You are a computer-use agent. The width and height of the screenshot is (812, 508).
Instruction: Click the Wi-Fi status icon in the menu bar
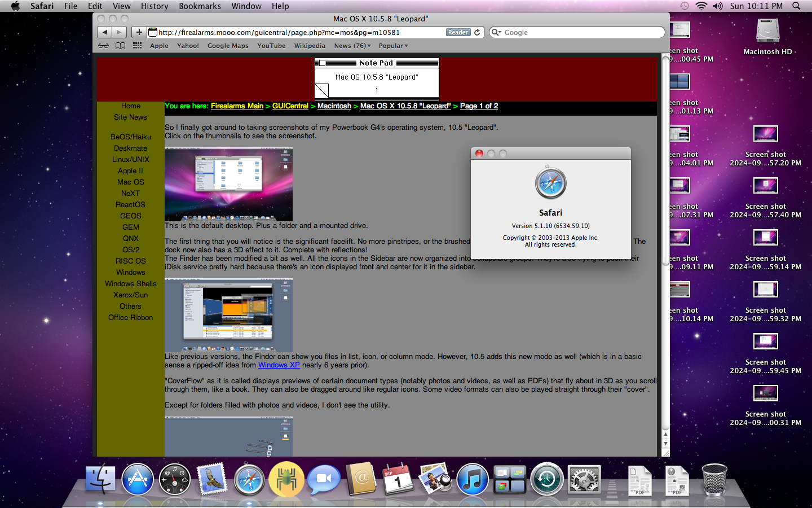(701, 6)
